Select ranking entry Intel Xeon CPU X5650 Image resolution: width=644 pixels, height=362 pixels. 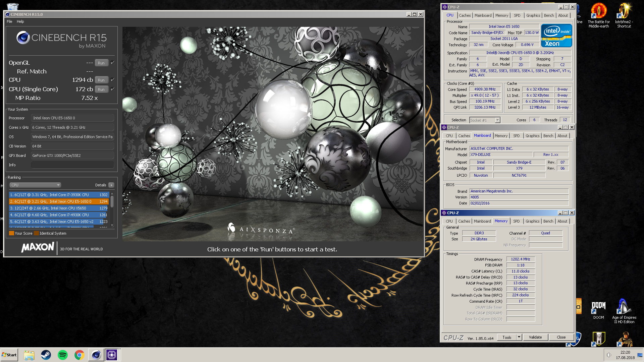point(59,208)
